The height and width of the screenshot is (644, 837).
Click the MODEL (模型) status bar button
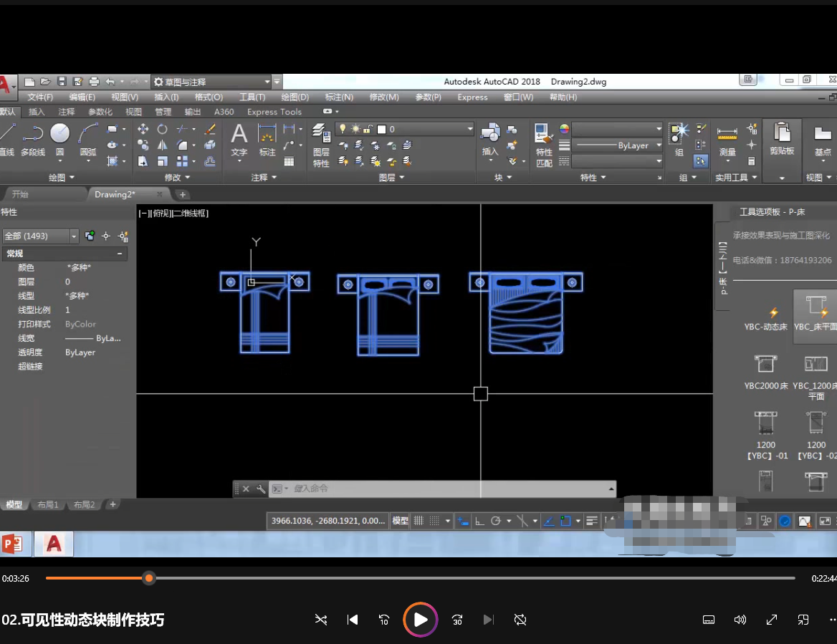(x=401, y=521)
